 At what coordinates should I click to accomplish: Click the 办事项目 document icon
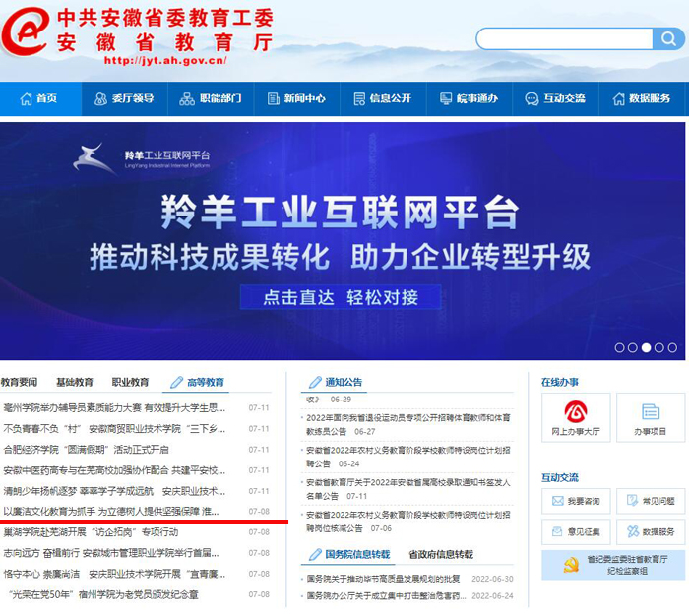pos(651,411)
